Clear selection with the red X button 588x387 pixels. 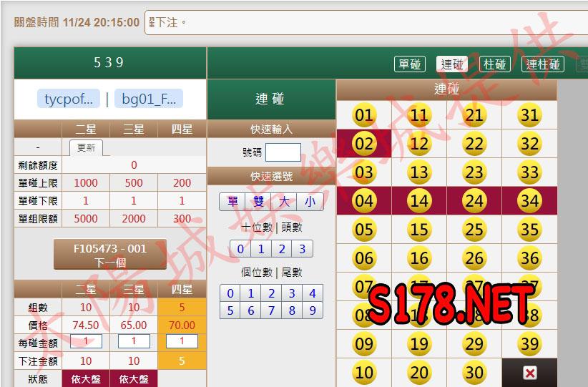pos(529,373)
